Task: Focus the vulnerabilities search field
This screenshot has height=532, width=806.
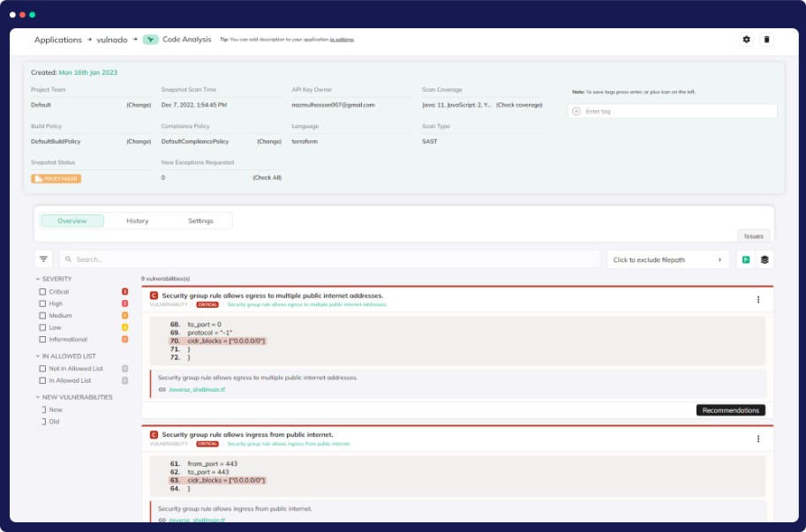Action: pyautogui.click(x=330, y=259)
